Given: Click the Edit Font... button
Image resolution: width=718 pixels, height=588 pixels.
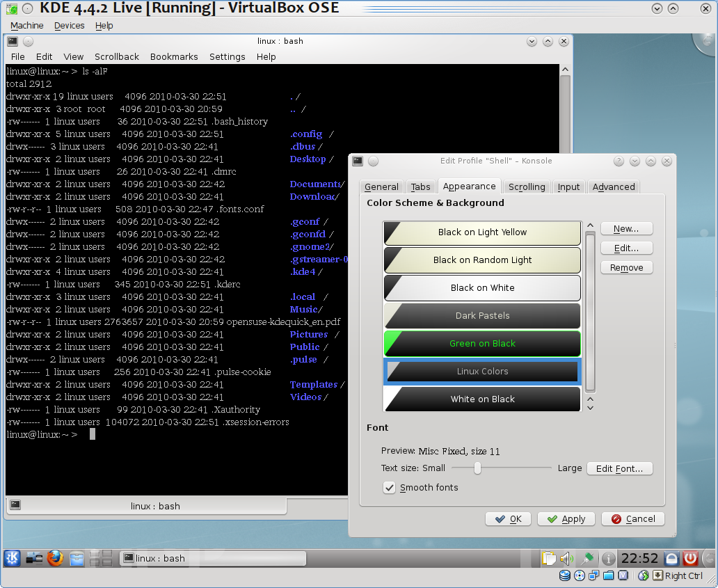Looking at the screenshot, I should [619, 468].
